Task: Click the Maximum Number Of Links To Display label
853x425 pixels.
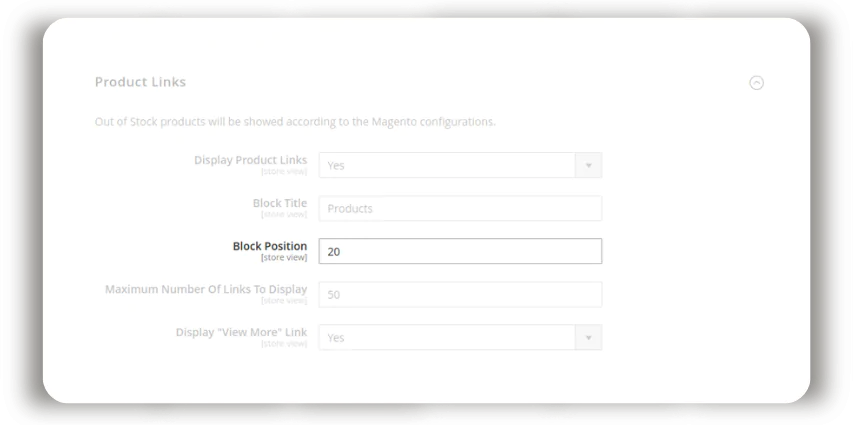Action: point(206,289)
